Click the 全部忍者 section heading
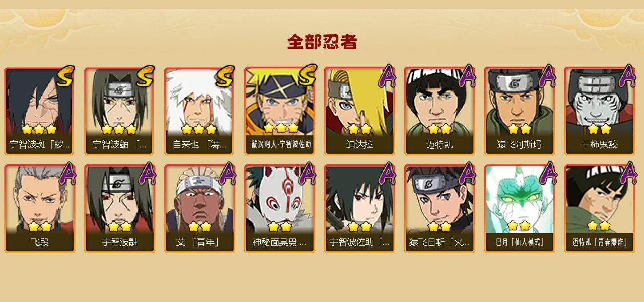The width and height of the screenshot is (644, 302). click(x=322, y=42)
